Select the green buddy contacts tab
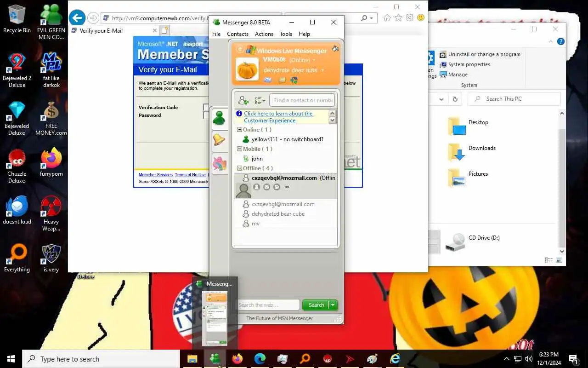Screen dimensions: 588x368 click(219, 119)
